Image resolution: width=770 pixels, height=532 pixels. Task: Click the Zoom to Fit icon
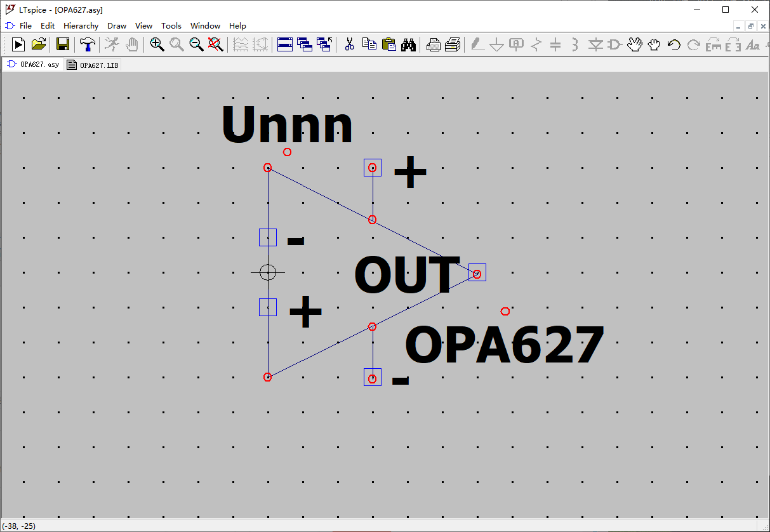[216, 44]
